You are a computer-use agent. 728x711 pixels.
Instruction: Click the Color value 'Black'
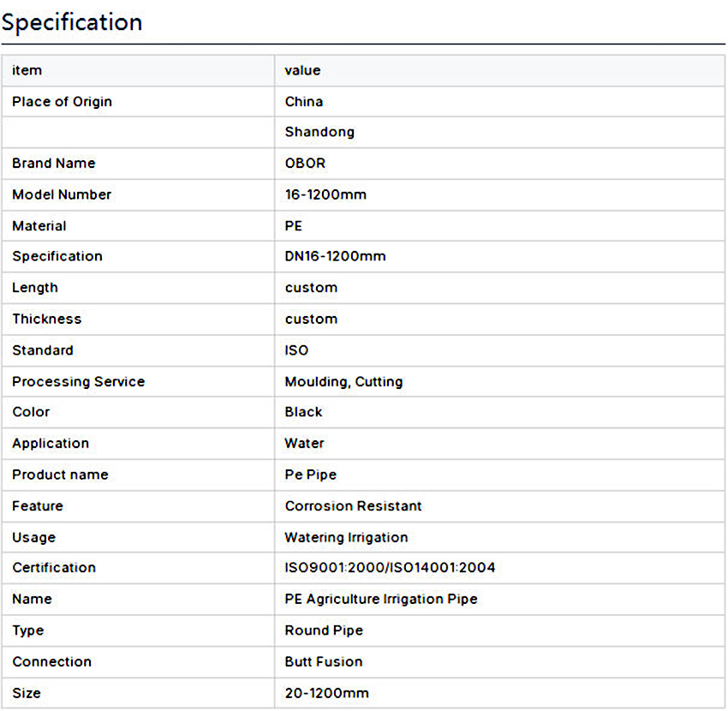(x=303, y=412)
